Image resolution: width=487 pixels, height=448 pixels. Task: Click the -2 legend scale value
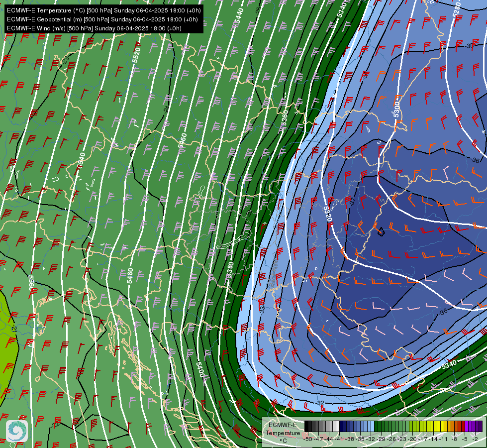[x=475, y=440]
